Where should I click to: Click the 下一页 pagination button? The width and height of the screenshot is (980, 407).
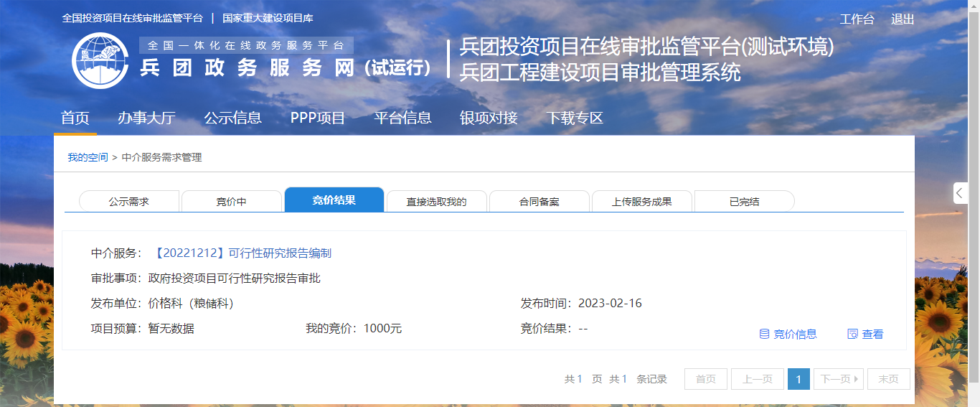(838, 379)
